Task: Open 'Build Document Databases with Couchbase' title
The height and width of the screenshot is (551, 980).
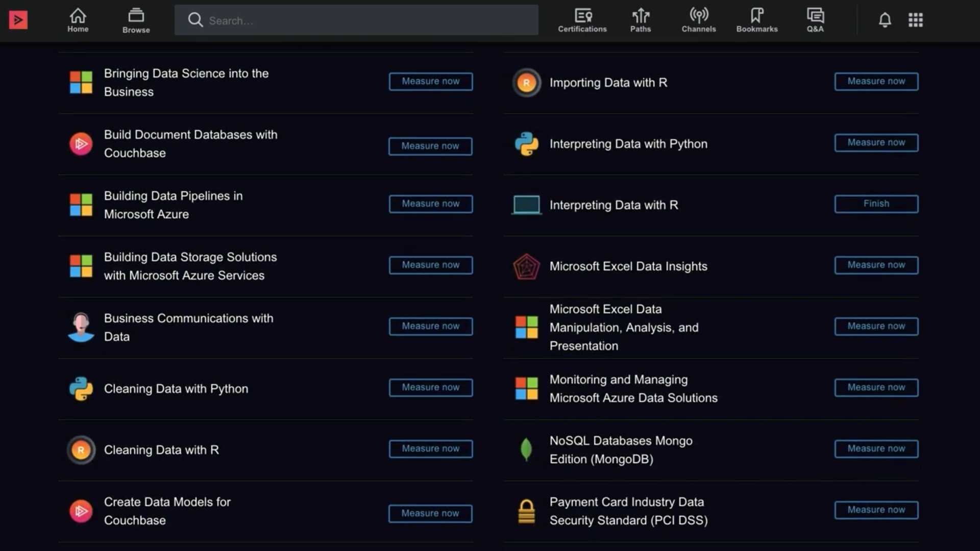Action: pyautogui.click(x=191, y=144)
